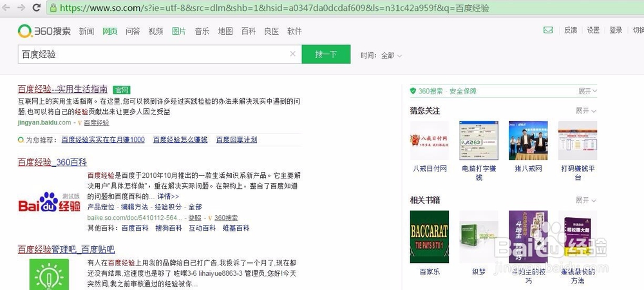Open the BACCARAT book cover
Image resolution: width=644 pixels, height=290 pixels.
(x=430, y=237)
